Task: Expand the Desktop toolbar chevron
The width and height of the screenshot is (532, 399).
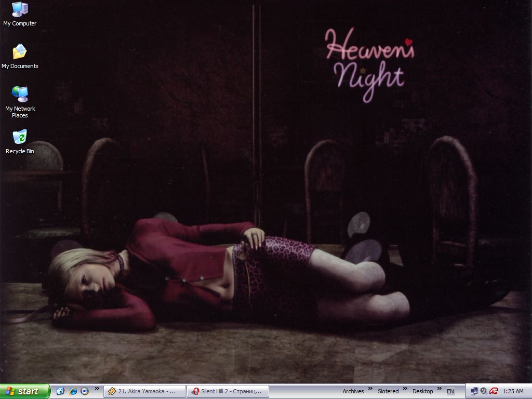Action: (x=440, y=389)
